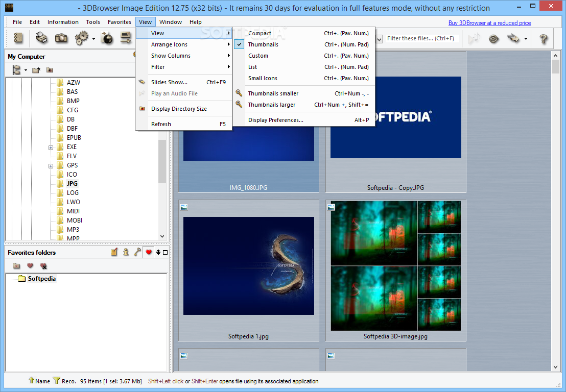
Task: Click the image type icon on Softpedia 1.jpg
Action: click(184, 207)
